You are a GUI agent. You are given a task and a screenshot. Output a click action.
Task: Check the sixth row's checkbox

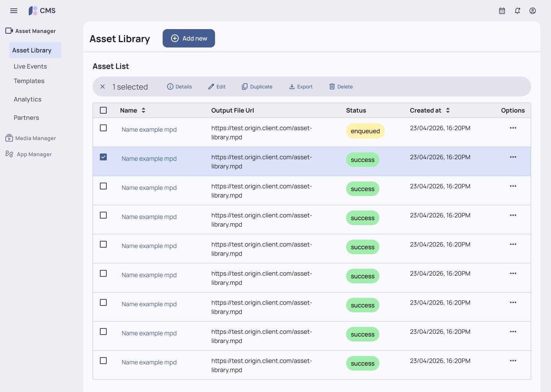(103, 273)
